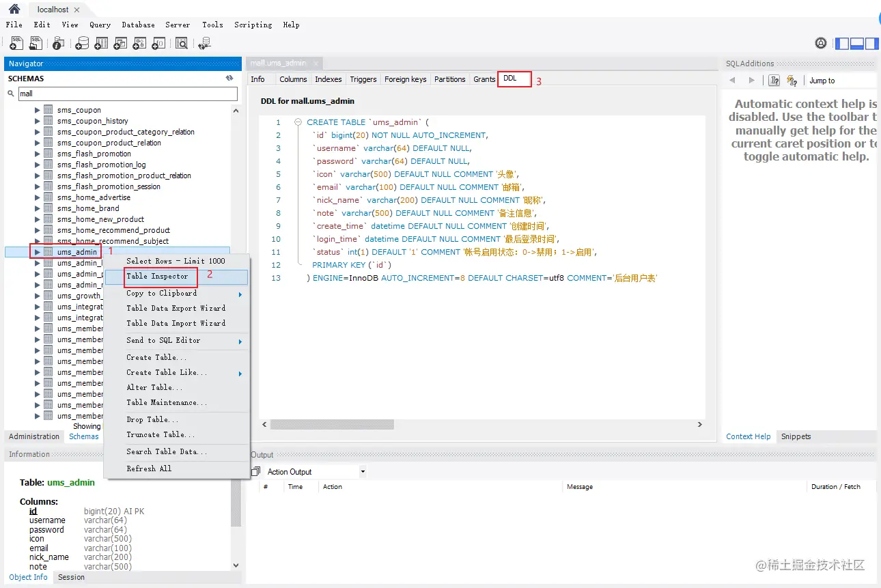Open the Administration sidebar tab
This screenshot has width=881, height=588.
(x=34, y=436)
